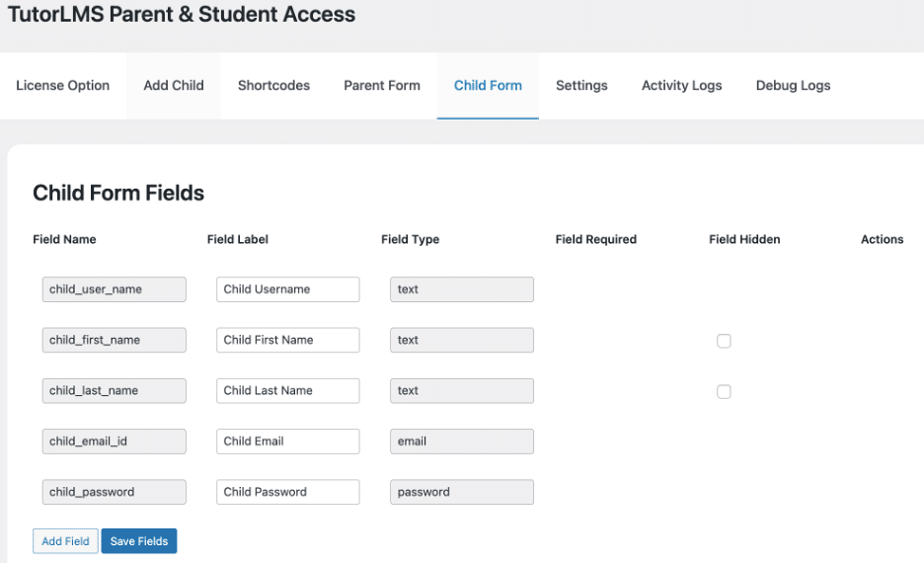Focus the child_last_name field name input
The width and height of the screenshot is (924, 563).
(115, 391)
